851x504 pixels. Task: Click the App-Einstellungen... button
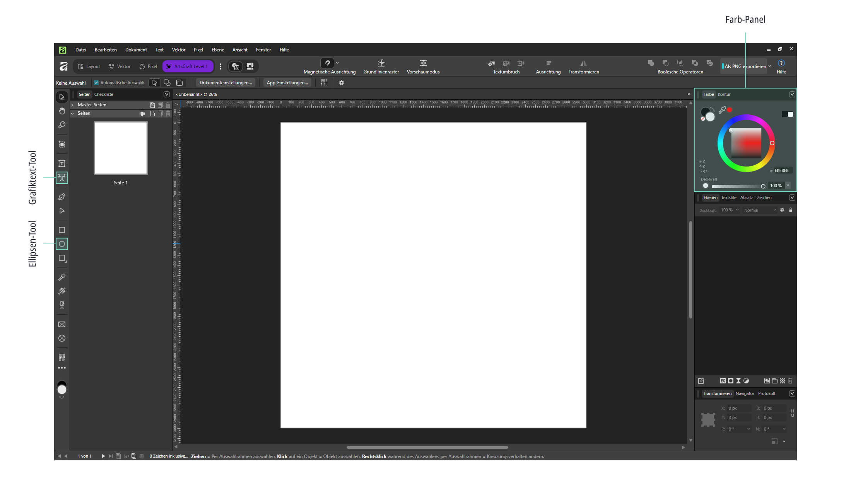pos(287,83)
